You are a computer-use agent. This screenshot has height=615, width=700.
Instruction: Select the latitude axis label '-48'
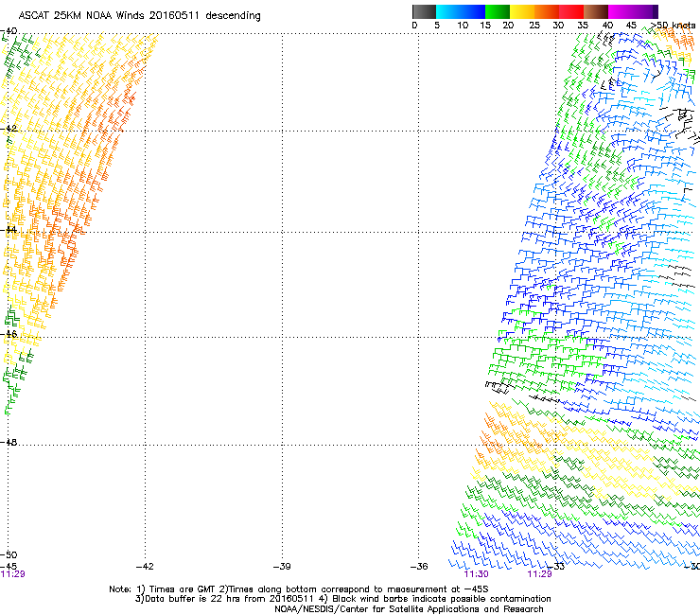click(x=9, y=442)
